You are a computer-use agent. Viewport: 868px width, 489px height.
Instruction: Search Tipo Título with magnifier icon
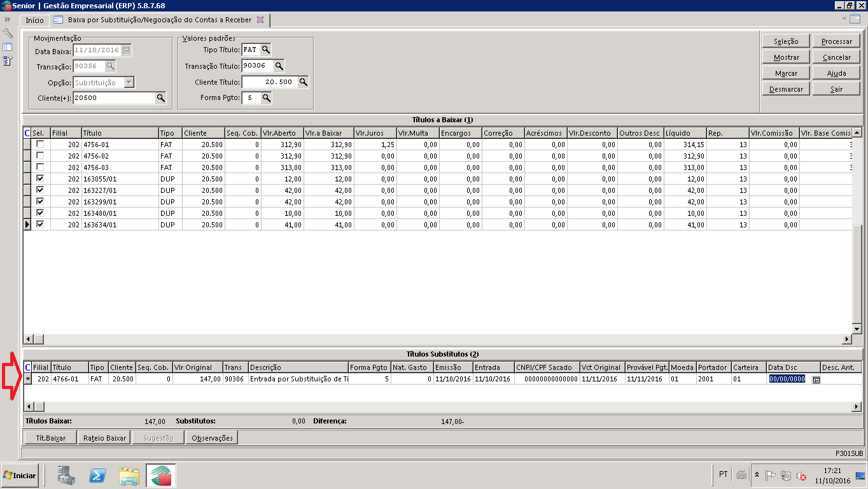pyautogui.click(x=266, y=50)
